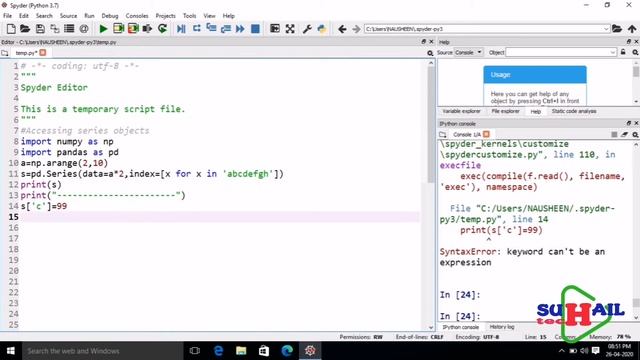Undock the Help pane
Viewport: 640px width, 360px height.
[x=629, y=42]
